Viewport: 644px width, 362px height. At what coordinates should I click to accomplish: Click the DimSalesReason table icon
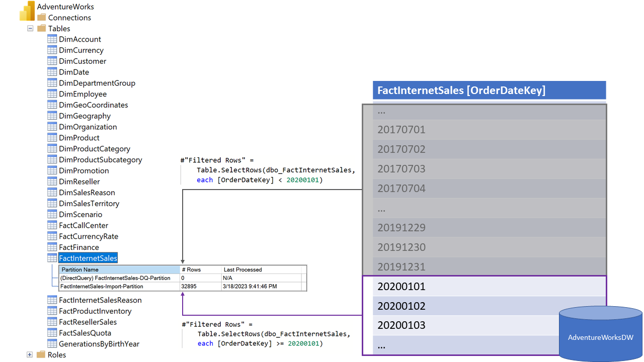tap(52, 192)
